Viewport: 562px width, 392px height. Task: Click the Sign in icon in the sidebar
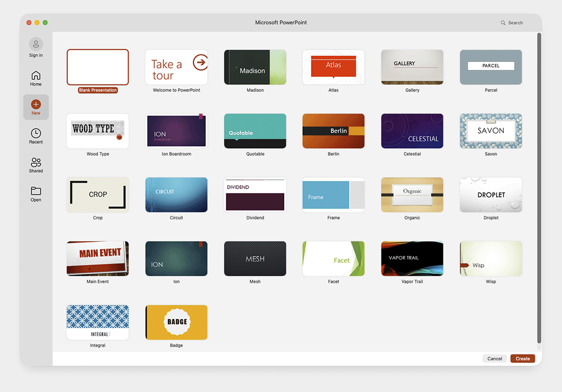click(x=36, y=44)
